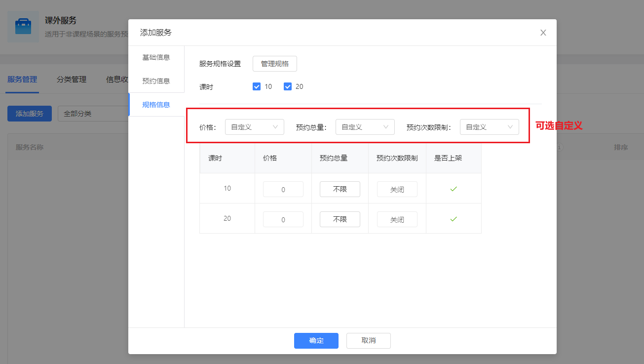The image size is (644, 364).
Task: Click 服务规格设置 label
Action: pos(220,64)
